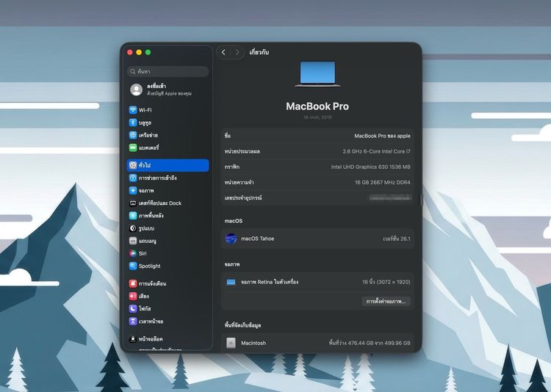This screenshot has width=551, height=392.
Task: Click memory value 16 GB 2667 MHz DDR4
Action: 382,182
